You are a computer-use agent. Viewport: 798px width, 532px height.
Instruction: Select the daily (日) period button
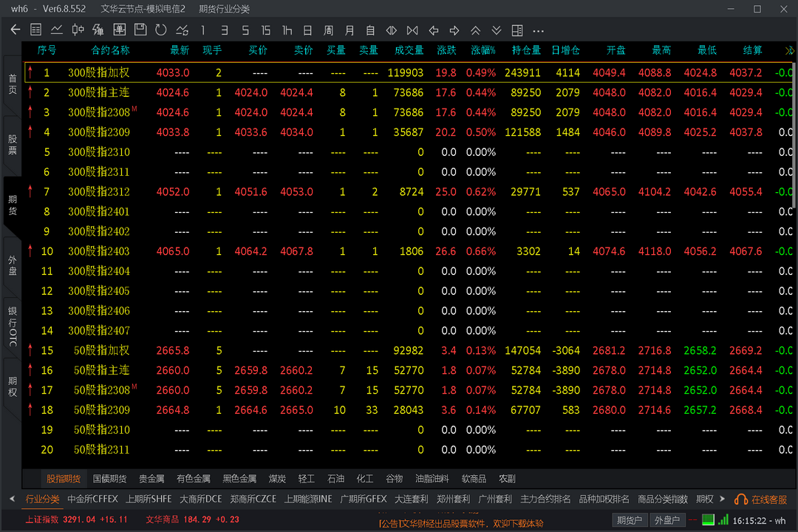tap(307, 30)
